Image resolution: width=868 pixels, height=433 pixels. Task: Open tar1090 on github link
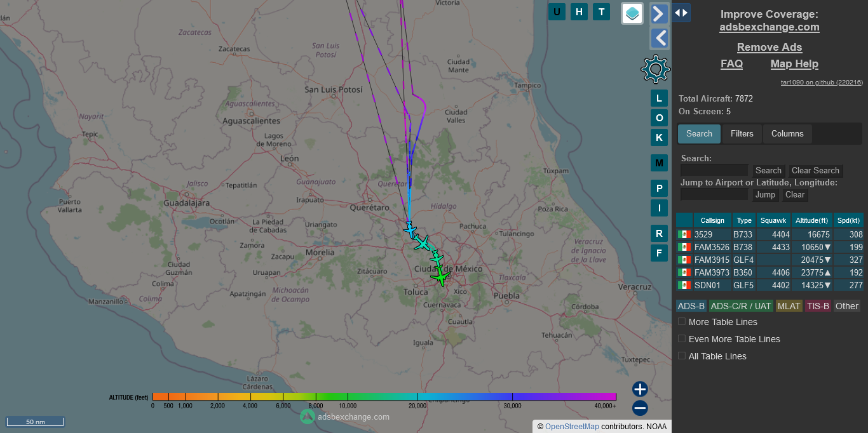(822, 83)
